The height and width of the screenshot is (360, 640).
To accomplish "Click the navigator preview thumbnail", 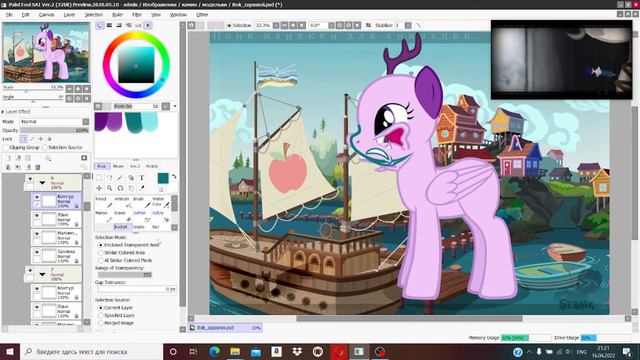I will pyautogui.click(x=46, y=52).
